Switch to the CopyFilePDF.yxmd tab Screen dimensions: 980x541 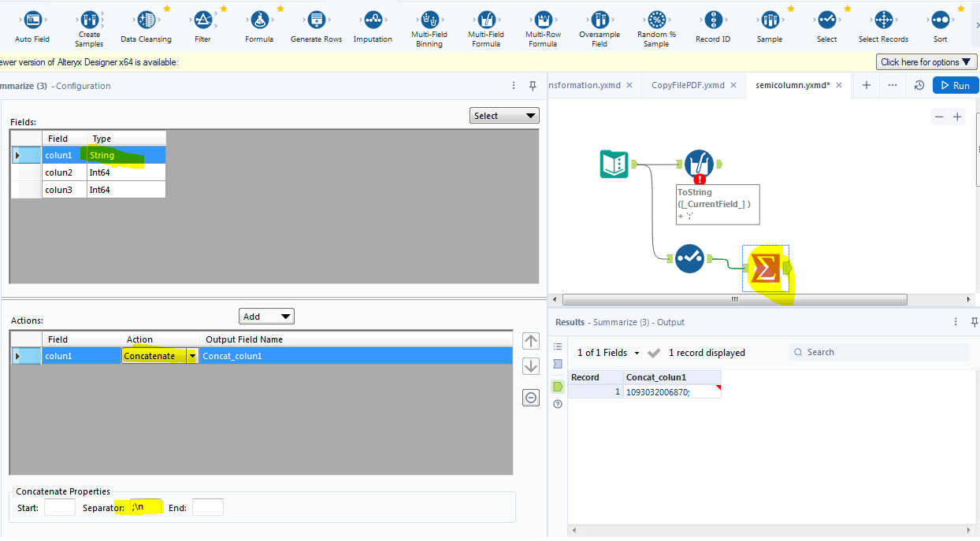tap(688, 85)
